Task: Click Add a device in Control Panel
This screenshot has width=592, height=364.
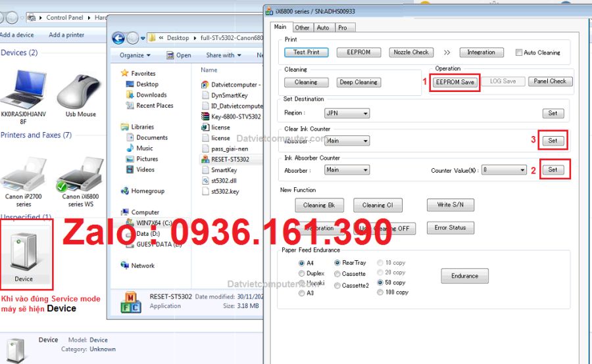Action: 17,35
